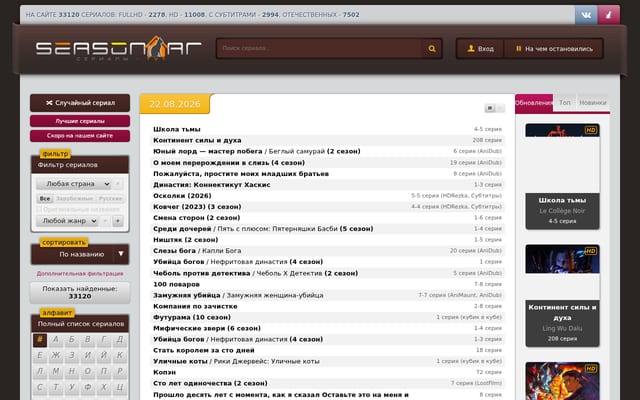This screenshot has width=640, height=400.
Task: Open the 'Любая страна' dropdown
Action: (73, 184)
